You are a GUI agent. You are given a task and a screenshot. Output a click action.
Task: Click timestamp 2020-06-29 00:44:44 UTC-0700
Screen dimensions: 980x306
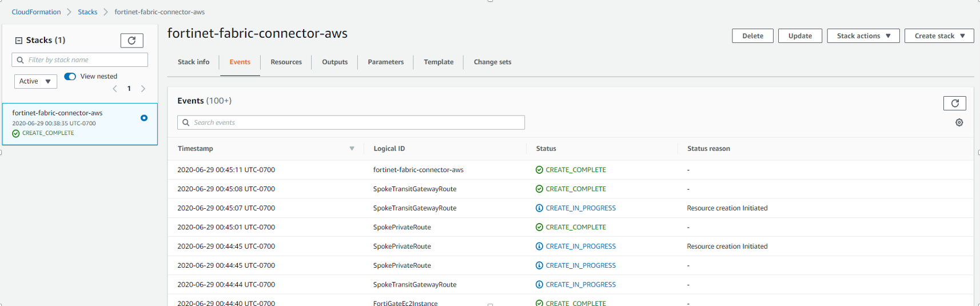coord(226,285)
